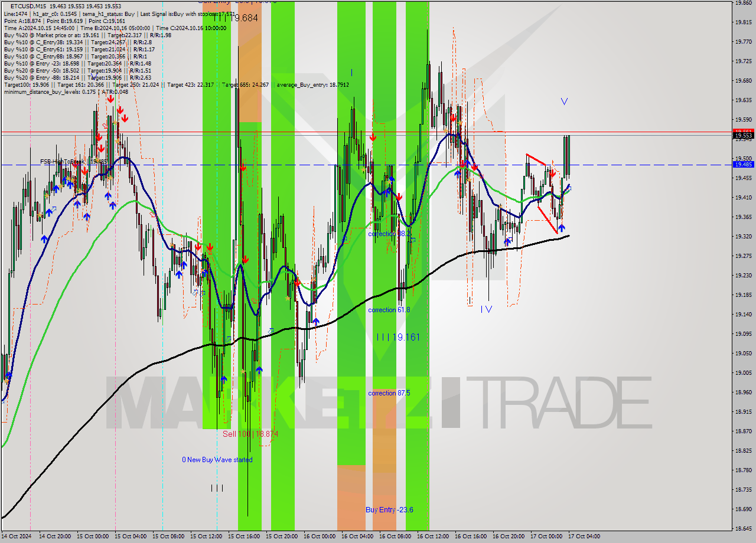Select 18.645 on the price scale
The height and width of the screenshot is (543, 756).
pyautogui.click(x=742, y=529)
